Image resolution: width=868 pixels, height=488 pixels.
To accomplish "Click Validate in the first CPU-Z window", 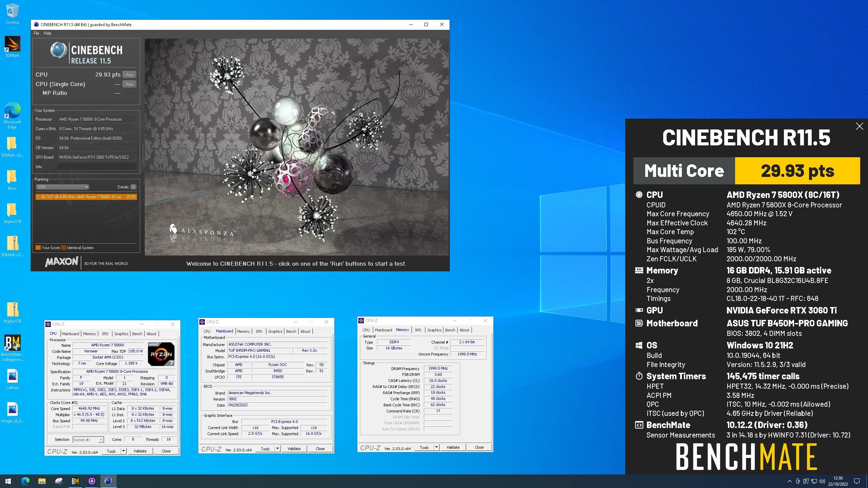I will coord(140,451).
